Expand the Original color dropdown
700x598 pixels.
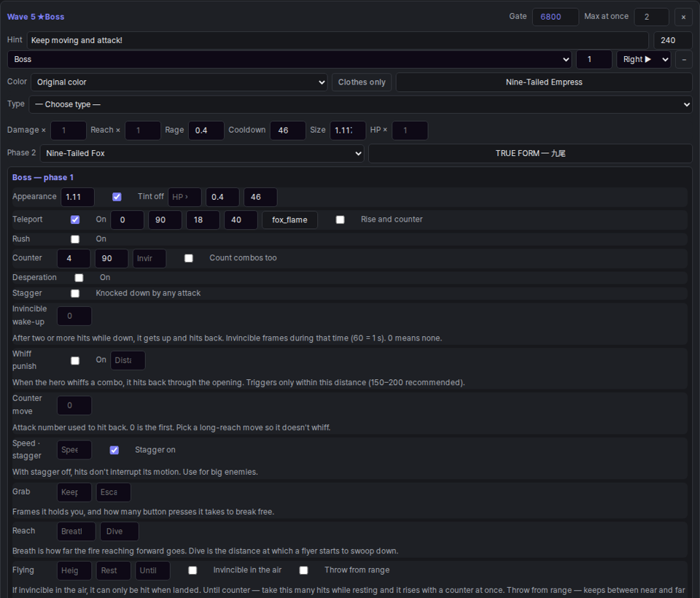point(179,82)
